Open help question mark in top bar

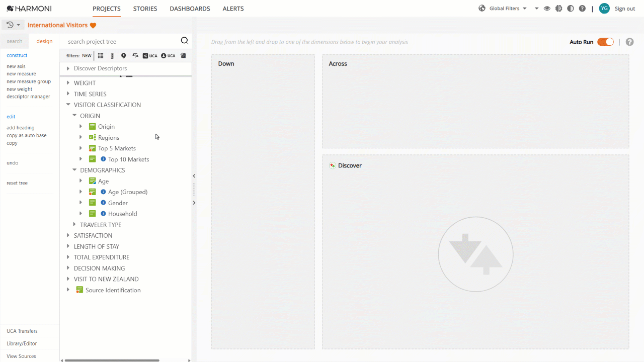click(x=582, y=9)
